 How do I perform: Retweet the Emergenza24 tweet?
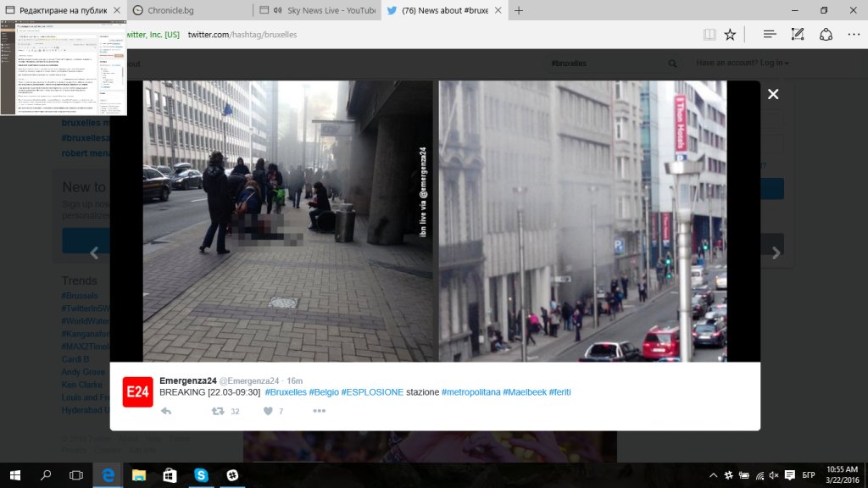point(218,411)
